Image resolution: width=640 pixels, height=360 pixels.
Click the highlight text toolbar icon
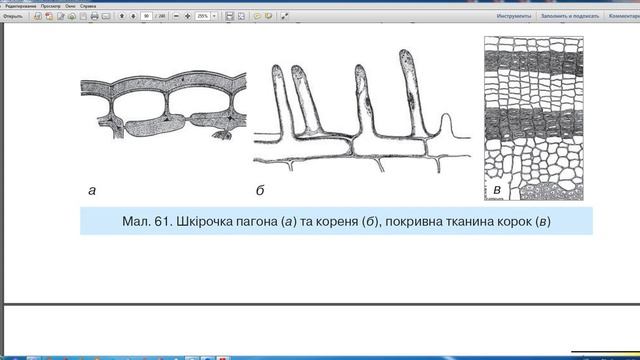tap(269, 16)
